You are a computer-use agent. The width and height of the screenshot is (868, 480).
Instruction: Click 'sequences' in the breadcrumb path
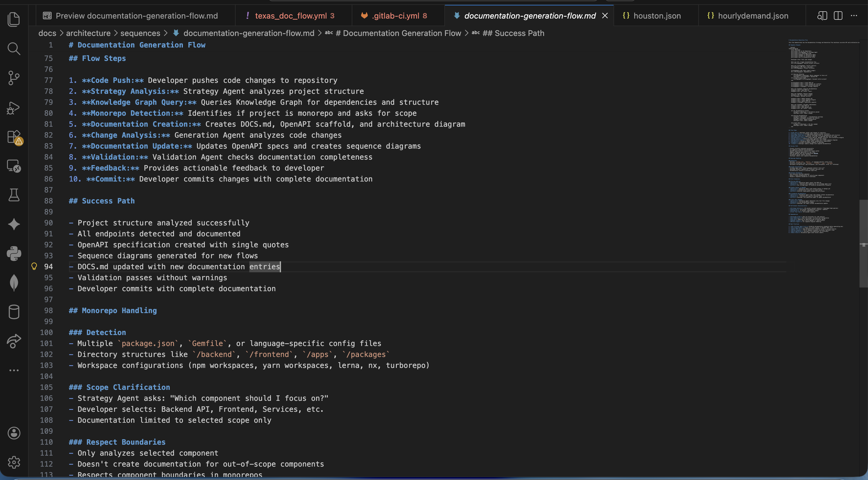[x=140, y=33]
